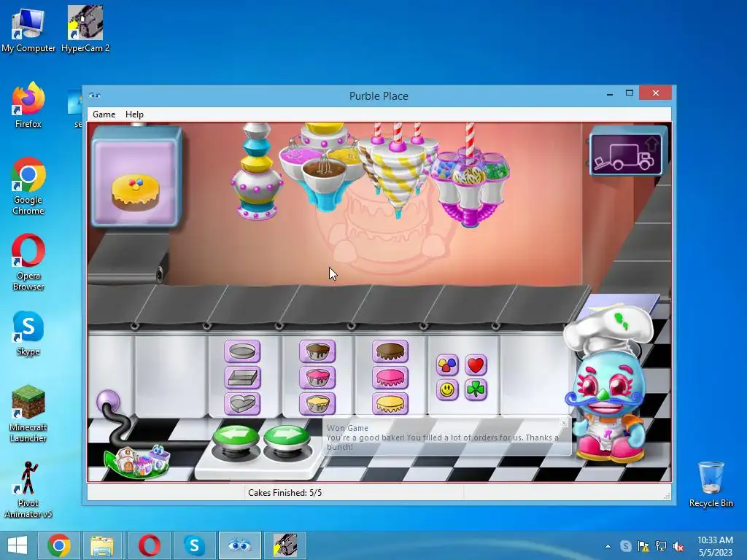Choose the chocolate batter bowl button
Viewport: 747px width, 560px height.
click(317, 351)
